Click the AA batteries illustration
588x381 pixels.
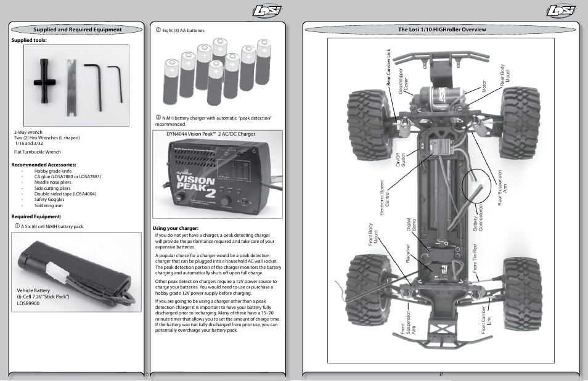coord(217,72)
